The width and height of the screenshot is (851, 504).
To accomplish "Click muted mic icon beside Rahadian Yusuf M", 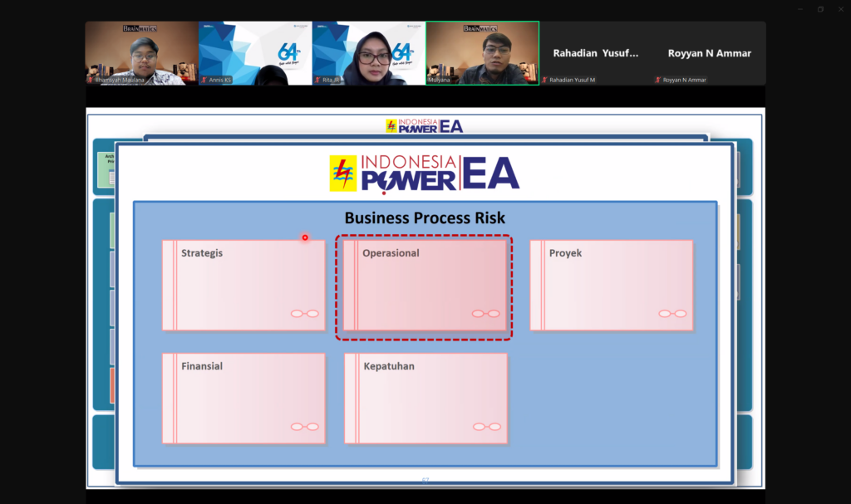I will 544,80.
